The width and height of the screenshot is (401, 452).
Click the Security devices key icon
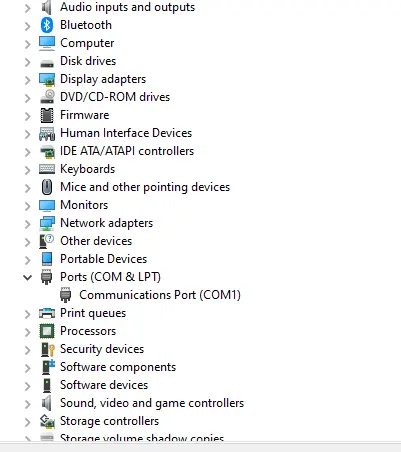(47, 349)
